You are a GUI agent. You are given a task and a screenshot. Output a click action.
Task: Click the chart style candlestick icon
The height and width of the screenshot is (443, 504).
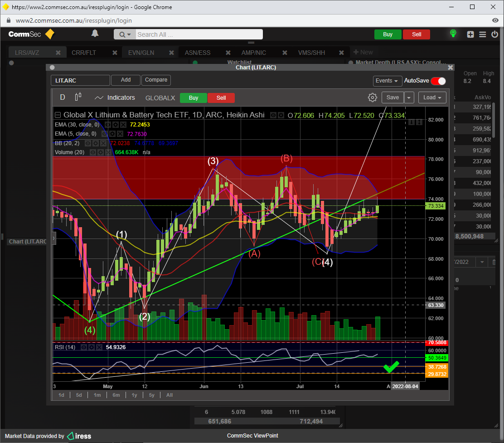pos(78,97)
